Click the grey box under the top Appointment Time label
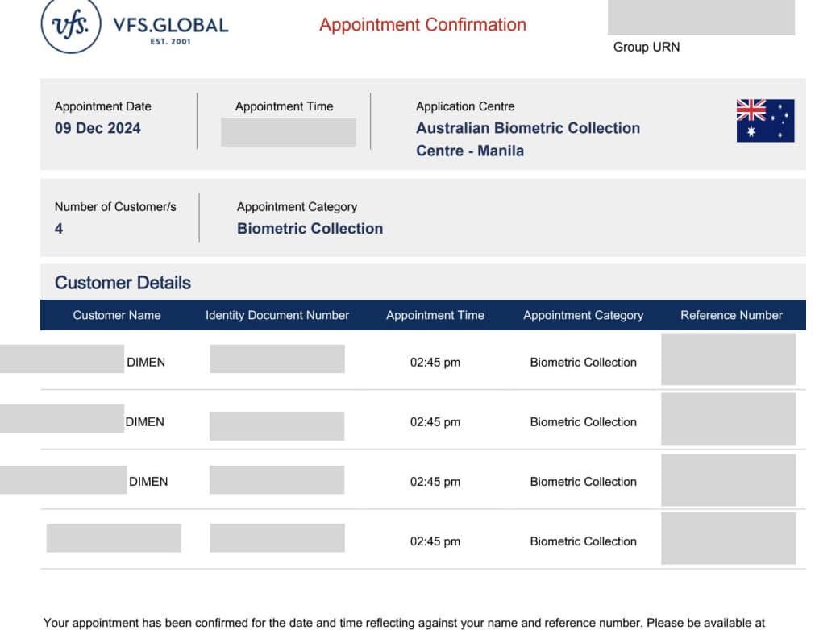This screenshot has width=840, height=630. tap(288, 132)
